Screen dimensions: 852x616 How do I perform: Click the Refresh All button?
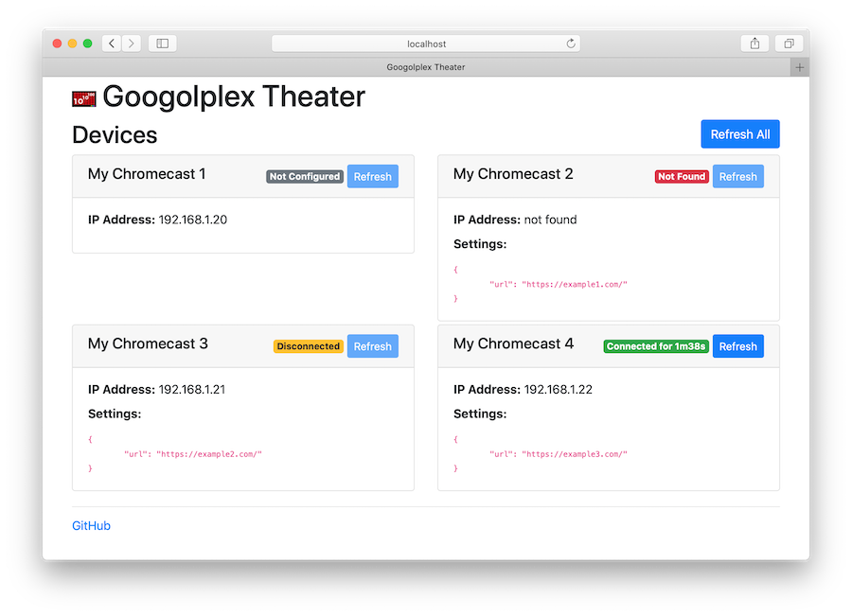(740, 134)
